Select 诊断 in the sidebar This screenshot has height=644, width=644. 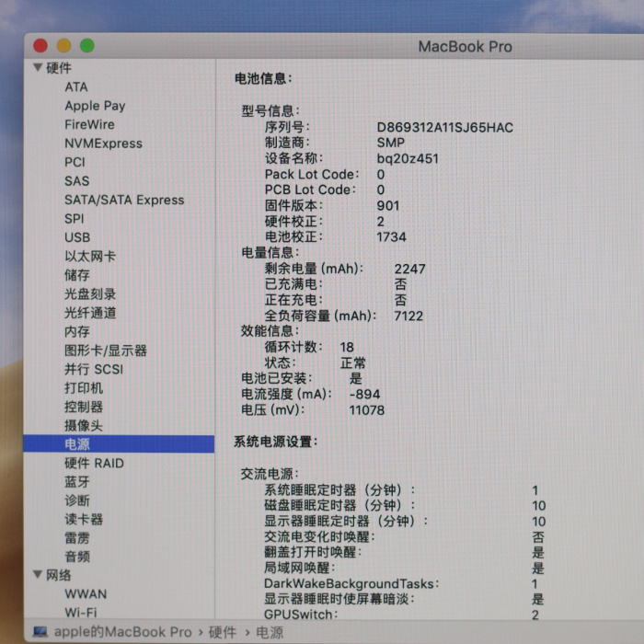point(77,500)
